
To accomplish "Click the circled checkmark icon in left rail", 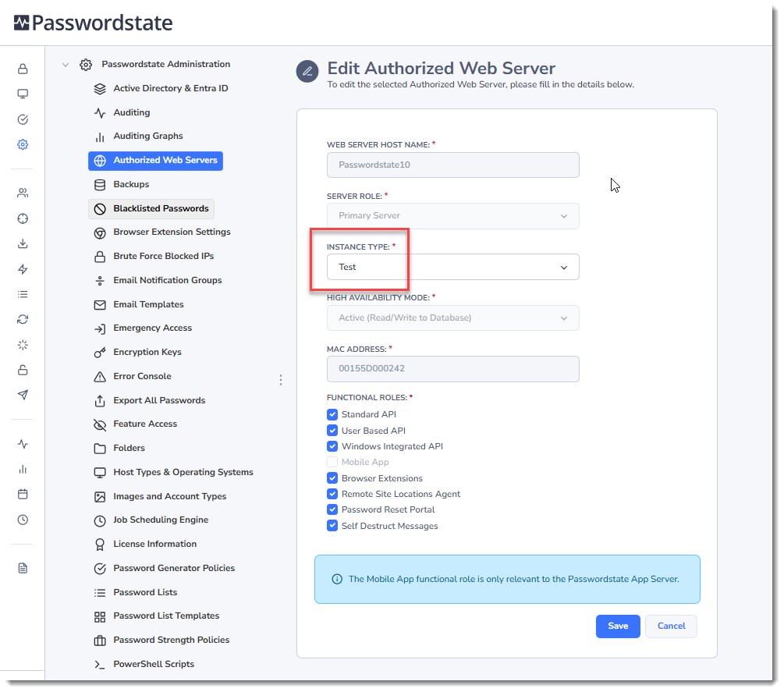I will 23,119.
